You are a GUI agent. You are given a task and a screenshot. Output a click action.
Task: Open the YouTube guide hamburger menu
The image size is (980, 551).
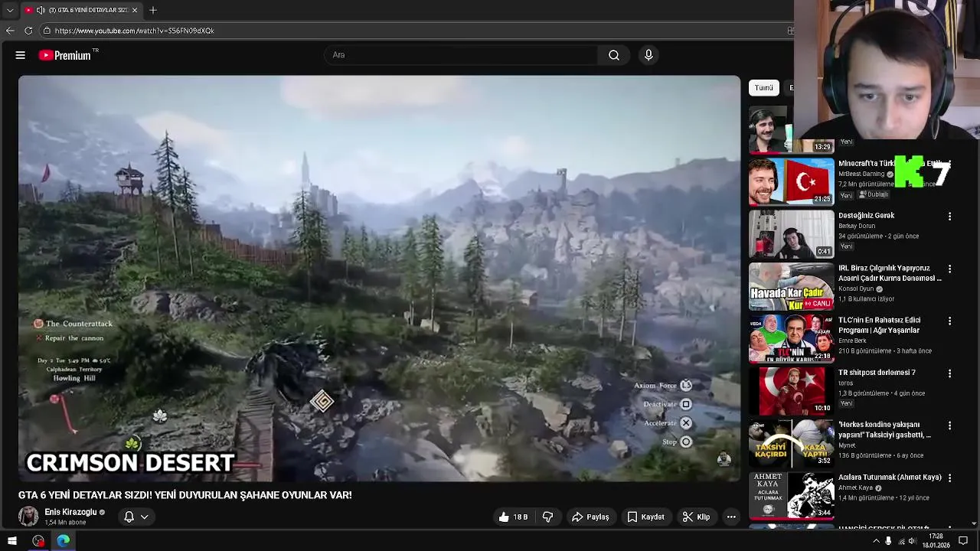coord(21,55)
